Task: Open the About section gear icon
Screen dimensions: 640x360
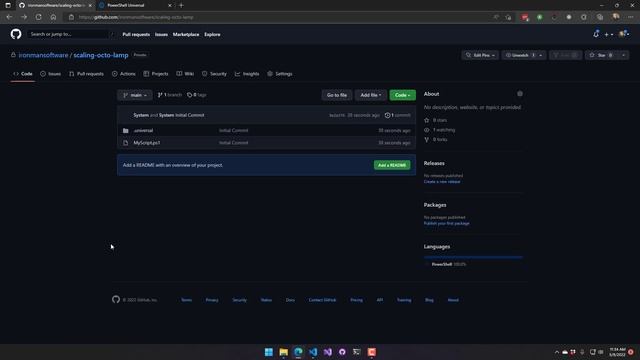Action: [x=520, y=94]
